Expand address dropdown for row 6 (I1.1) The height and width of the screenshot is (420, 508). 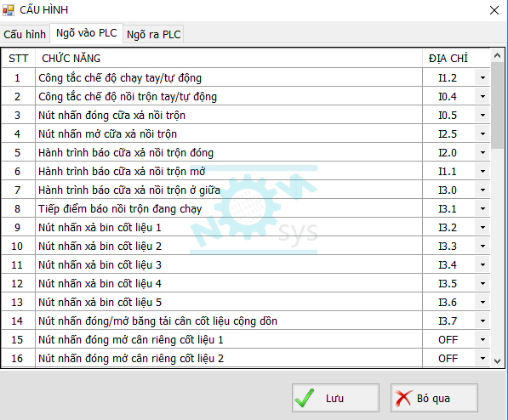[482, 171]
